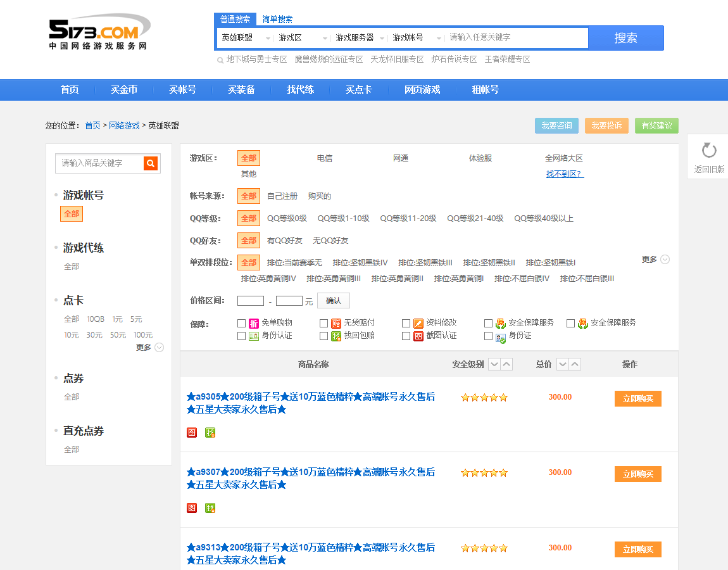This screenshot has width=728, height=570.
Task: Click the 身份证 ID badge icon
Action: [501, 338]
